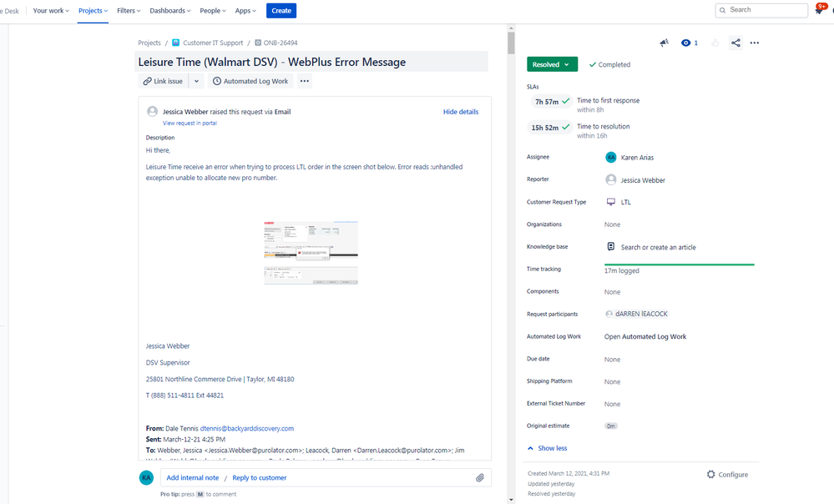Click the Shipping Platform None value
The image size is (834, 504).
pyautogui.click(x=612, y=381)
